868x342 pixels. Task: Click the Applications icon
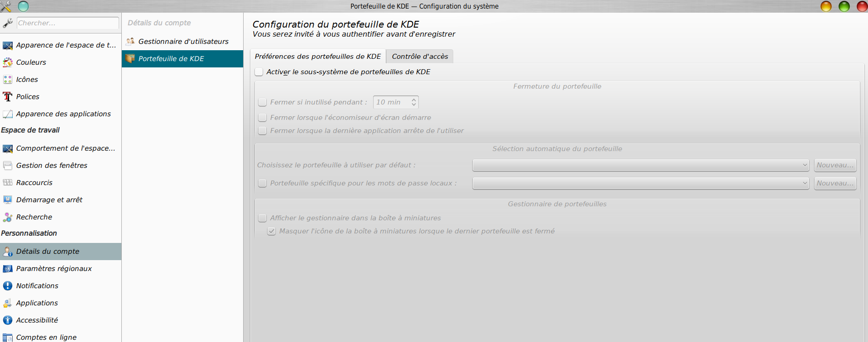8,303
